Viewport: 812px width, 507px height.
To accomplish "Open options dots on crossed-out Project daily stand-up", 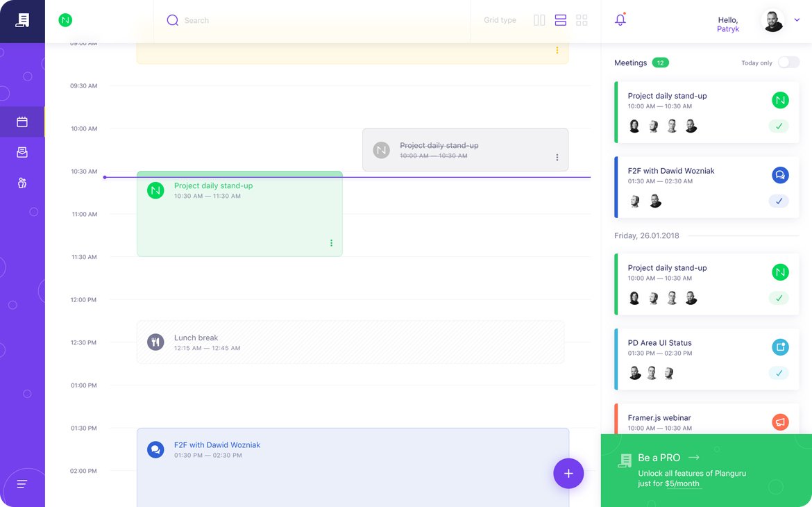I will (x=557, y=157).
